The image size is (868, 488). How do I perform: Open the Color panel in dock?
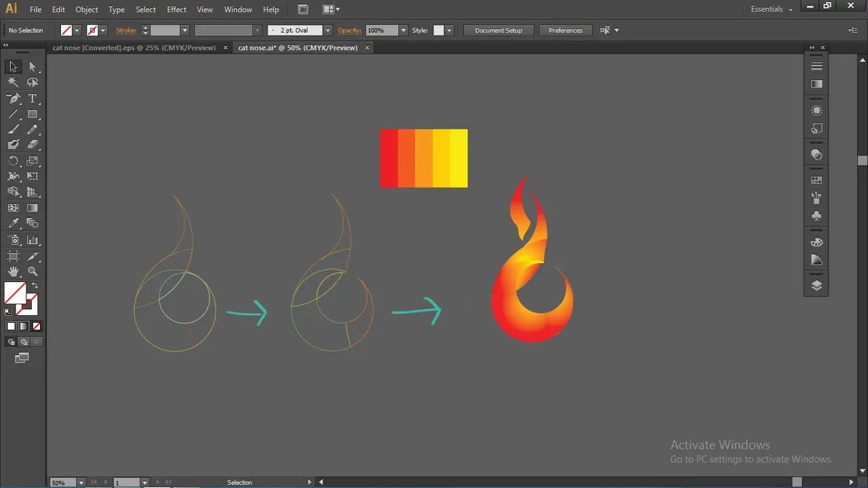(x=816, y=242)
